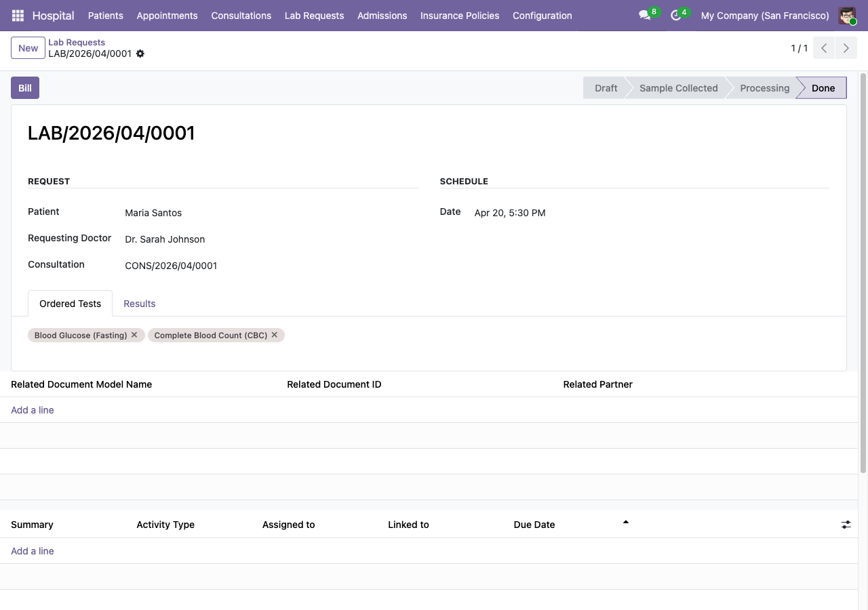Set status to Draft
The image size is (868, 610).
[x=604, y=88]
